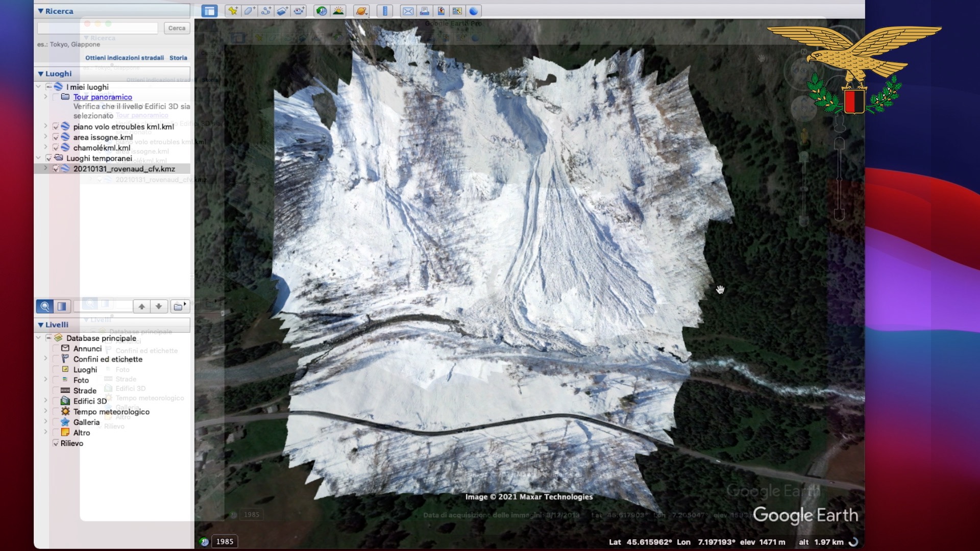The width and height of the screenshot is (980, 551).
Task: Open the ruler measurement tool
Action: click(385, 11)
